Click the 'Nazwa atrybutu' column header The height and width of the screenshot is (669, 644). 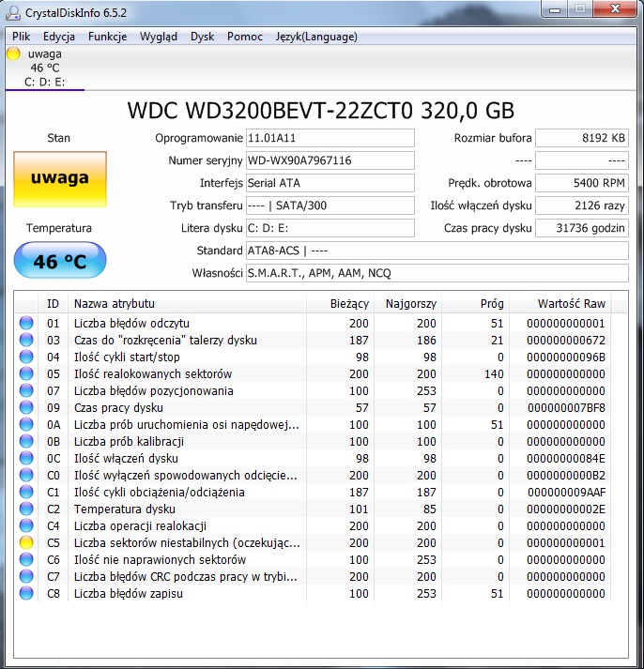187,303
